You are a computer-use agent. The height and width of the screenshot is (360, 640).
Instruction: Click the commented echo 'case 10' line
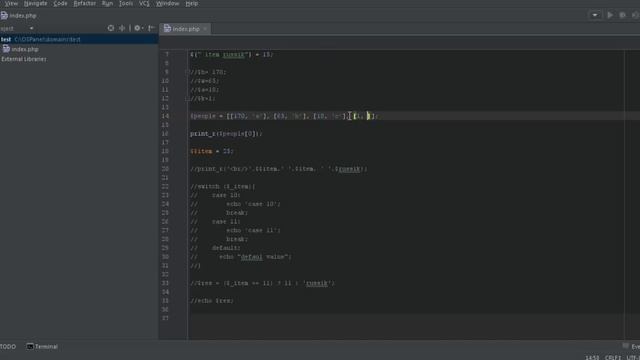(235, 204)
